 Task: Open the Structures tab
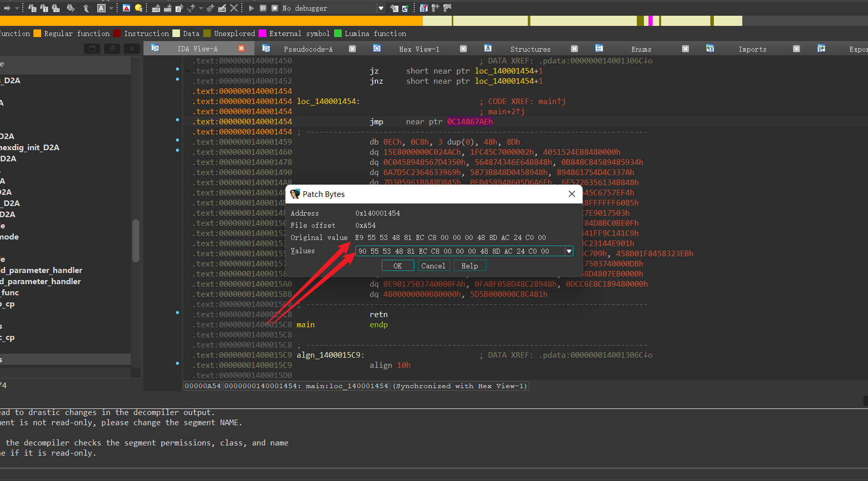pyautogui.click(x=530, y=49)
